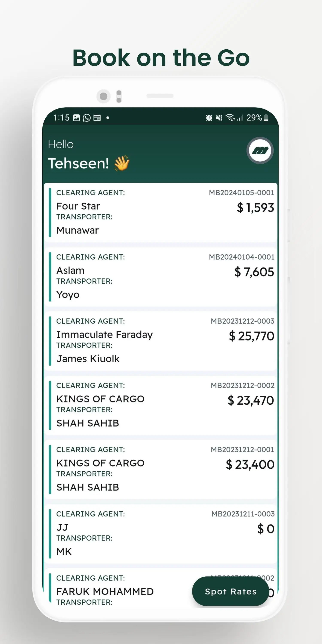Open booking MB20231212-0001
The width and height of the screenshot is (322, 644).
click(242, 450)
